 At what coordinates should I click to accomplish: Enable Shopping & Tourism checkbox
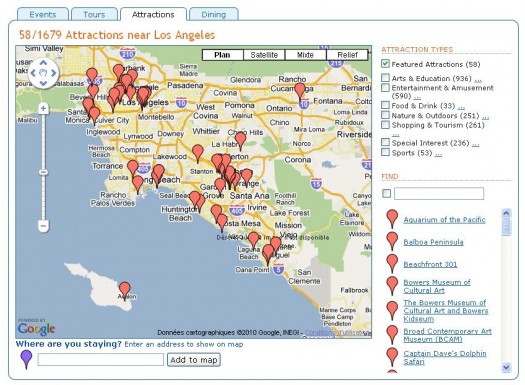click(385, 125)
